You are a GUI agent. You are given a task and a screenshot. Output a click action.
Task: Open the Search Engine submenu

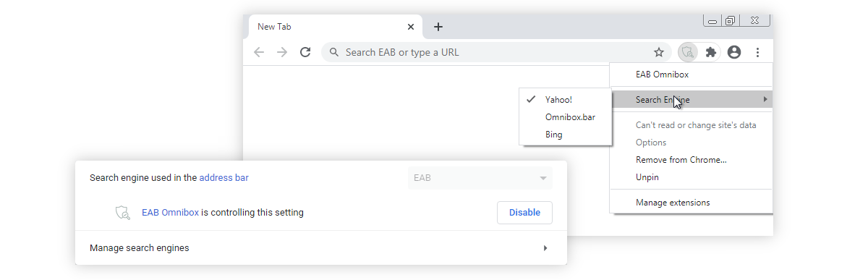coord(691,100)
